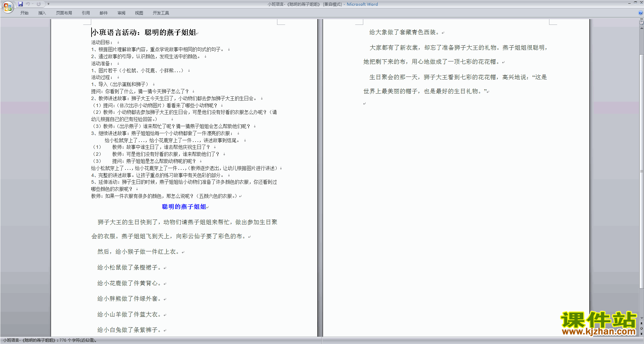
Task: Click the line 给小胖熊做了件绿外套。
Action: 130,299
